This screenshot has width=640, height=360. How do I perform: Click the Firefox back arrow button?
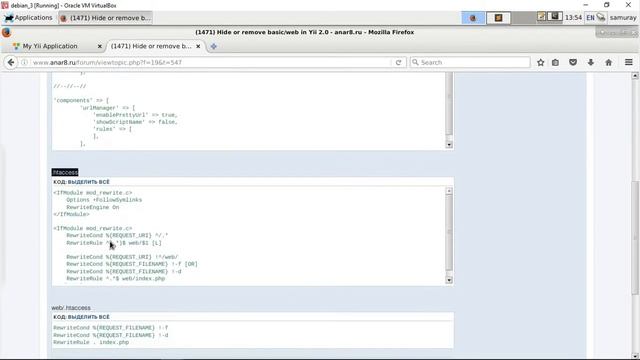[11, 62]
